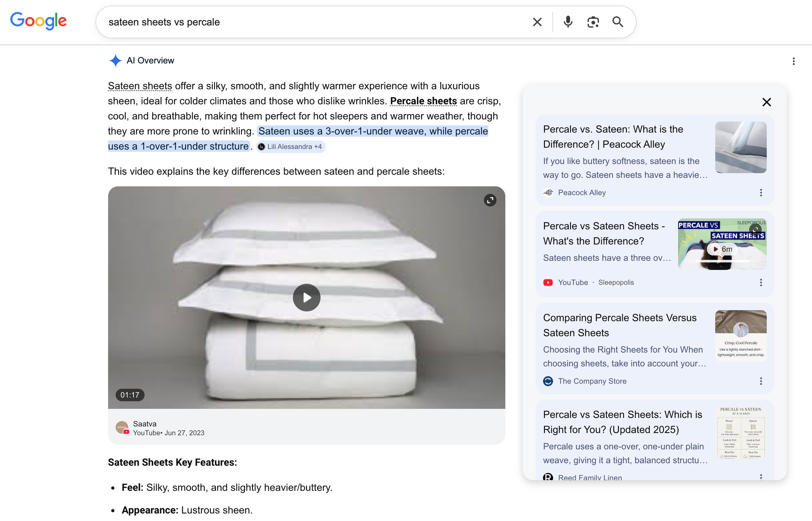Open the Sateen sheets underlined link
The height and width of the screenshot is (521, 812).
(x=140, y=86)
